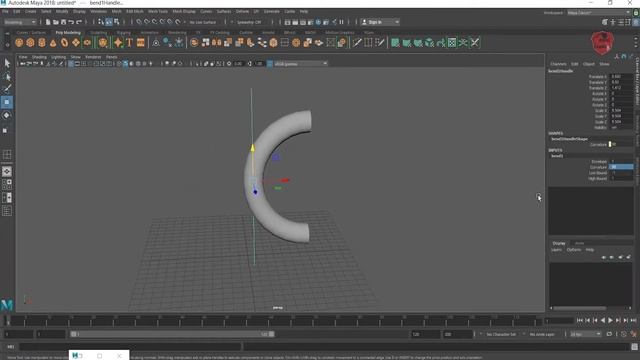Click the Open Scene folder icon
The image size is (640, 360).
click(x=56, y=22)
